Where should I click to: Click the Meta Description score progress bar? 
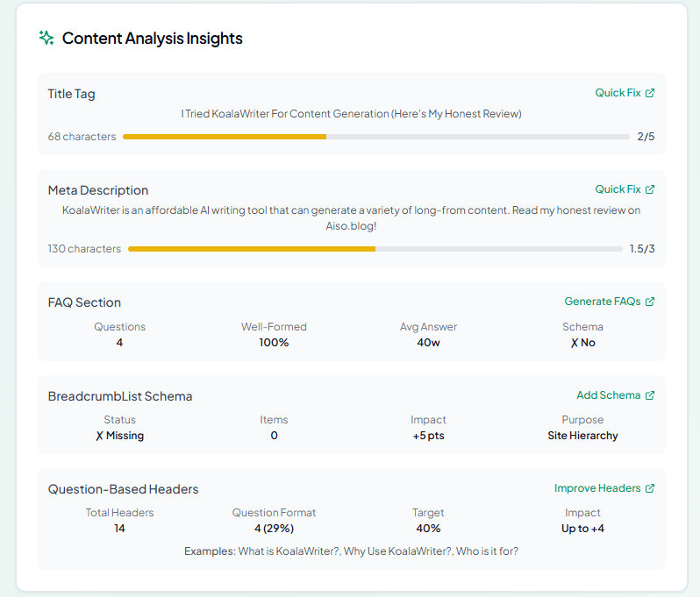tap(375, 249)
